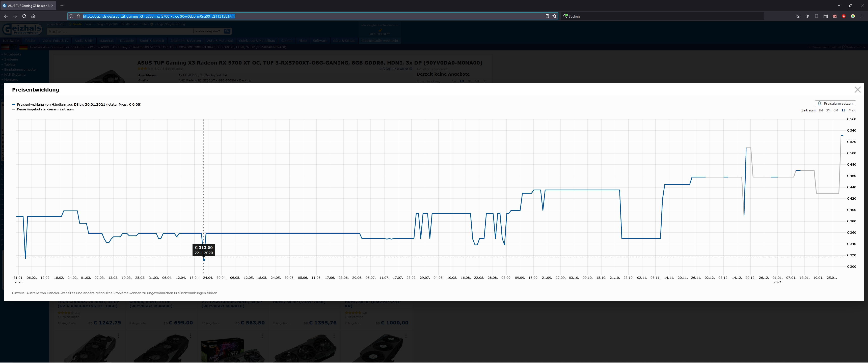Open Firefox library bookshelf icon

coord(807,16)
